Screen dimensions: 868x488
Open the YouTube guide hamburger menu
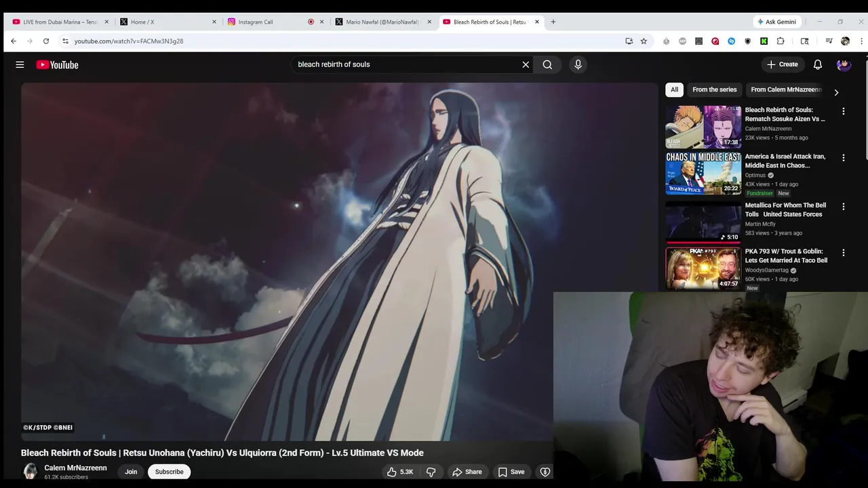point(20,64)
